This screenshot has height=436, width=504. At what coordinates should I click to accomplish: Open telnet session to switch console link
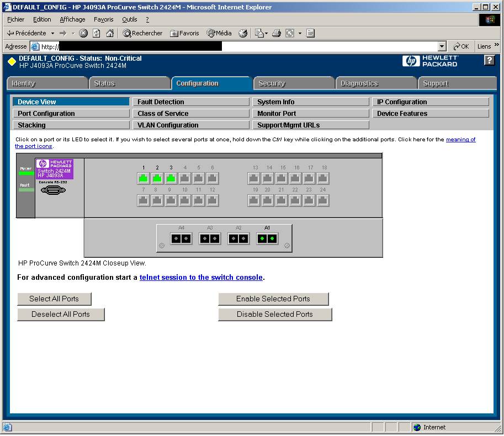click(201, 278)
